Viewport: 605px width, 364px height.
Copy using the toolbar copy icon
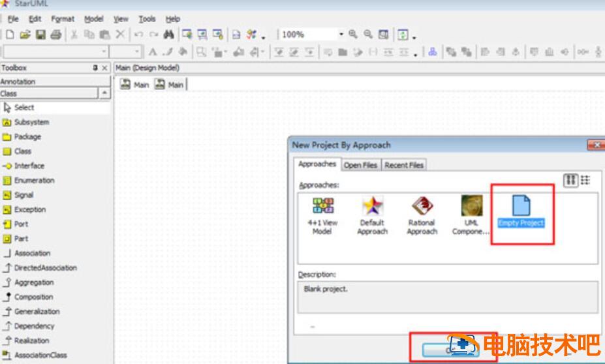89,35
